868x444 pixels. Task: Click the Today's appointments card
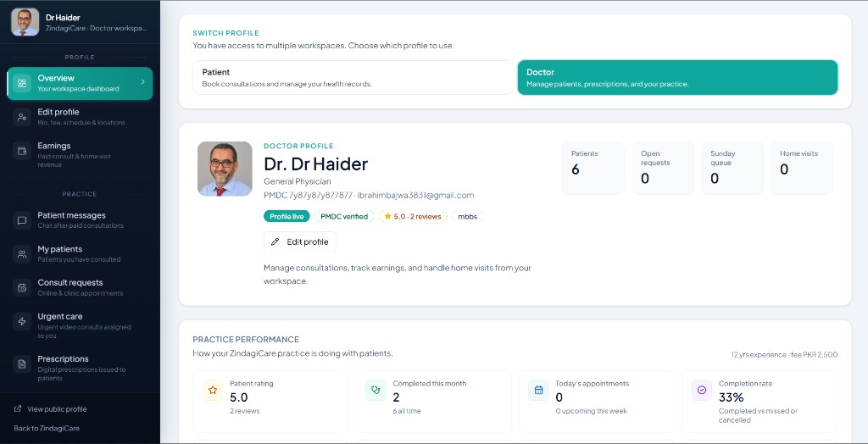click(x=597, y=402)
